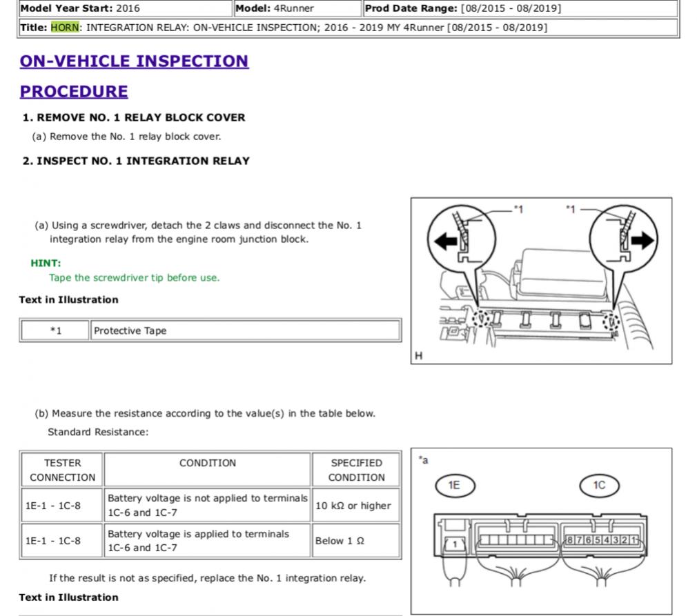The image size is (697, 616).
Task: Click terminal 8 in the 1C connector
Action: [569, 540]
